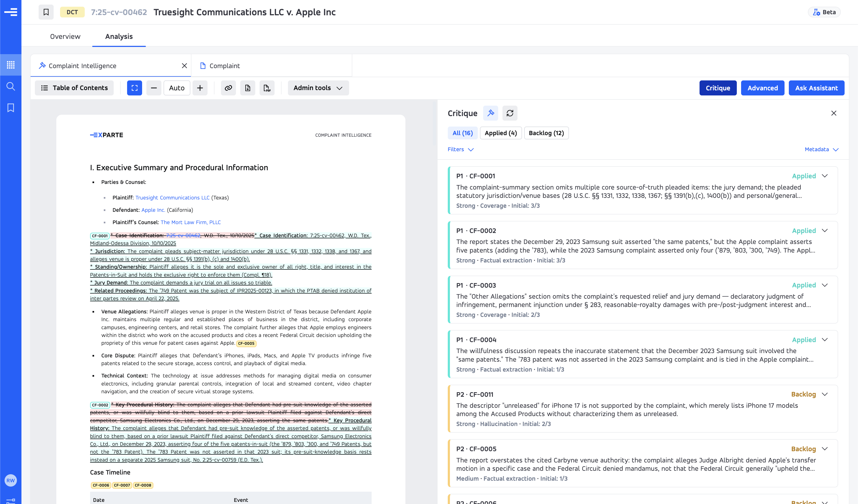Click the CF-0001 marker in document

pos(100,236)
